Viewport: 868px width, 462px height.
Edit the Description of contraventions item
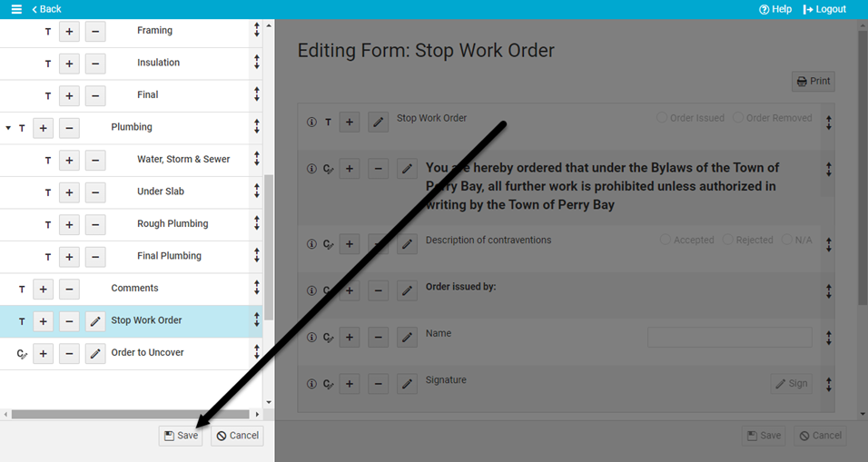click(x=407, y=244)
